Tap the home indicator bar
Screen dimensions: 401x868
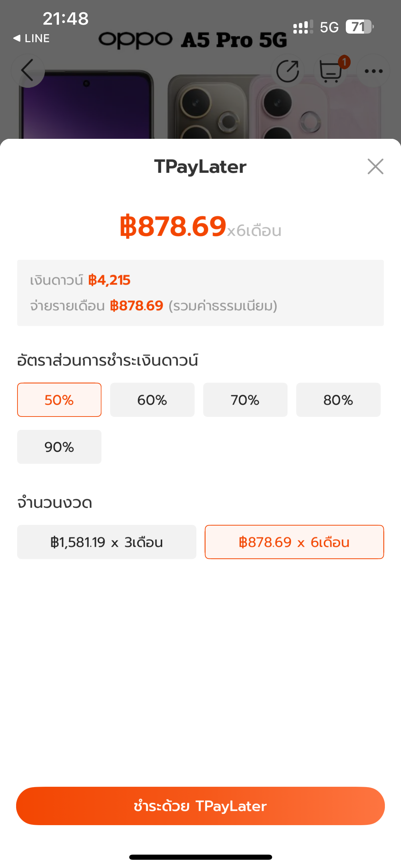pos(200,857)
